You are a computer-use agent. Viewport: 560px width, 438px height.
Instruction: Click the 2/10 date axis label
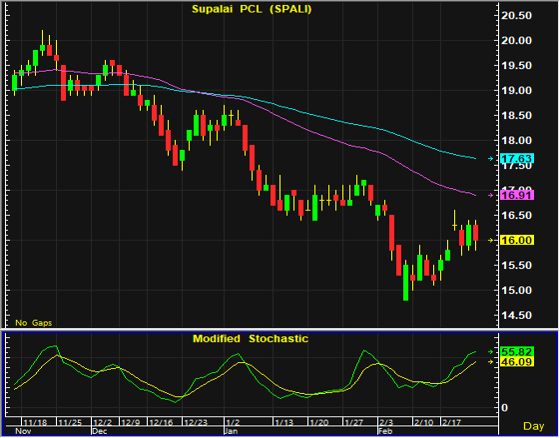pyautogui.click(x=424, y=423)
